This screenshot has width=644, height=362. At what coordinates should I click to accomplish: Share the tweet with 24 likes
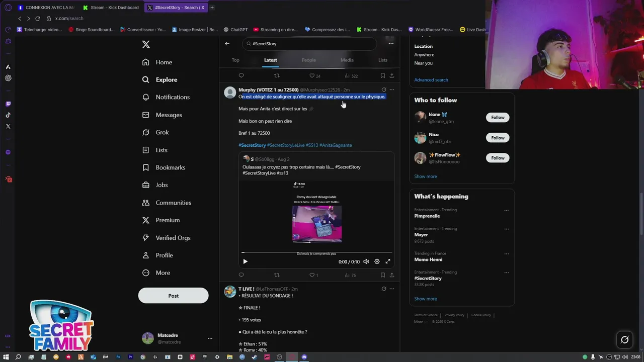click(392, 75)
